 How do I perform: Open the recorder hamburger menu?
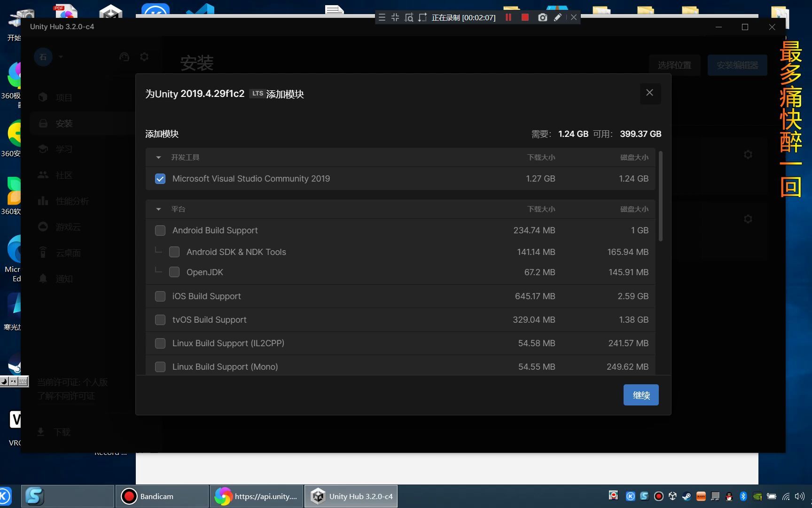382,17
